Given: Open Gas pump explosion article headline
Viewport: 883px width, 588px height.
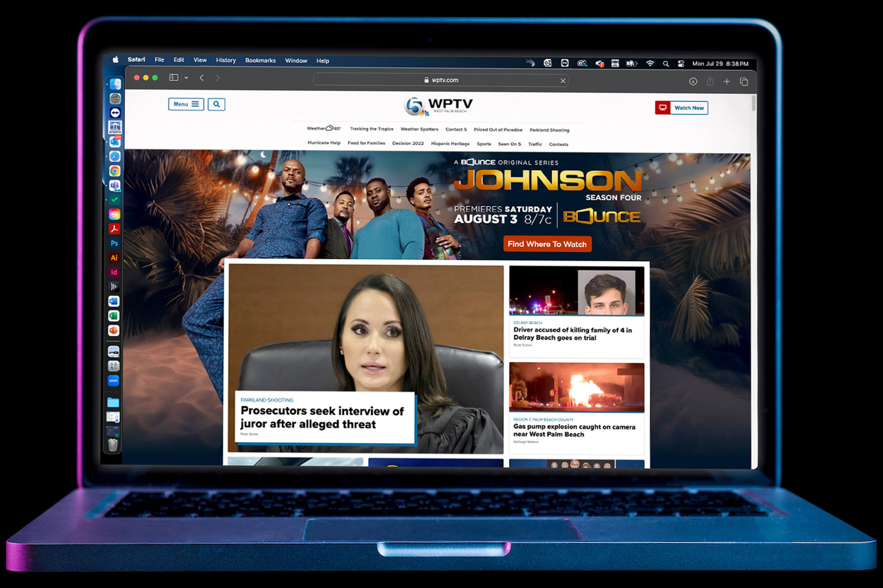Looking at the screenshot, I should pos(574,430).
